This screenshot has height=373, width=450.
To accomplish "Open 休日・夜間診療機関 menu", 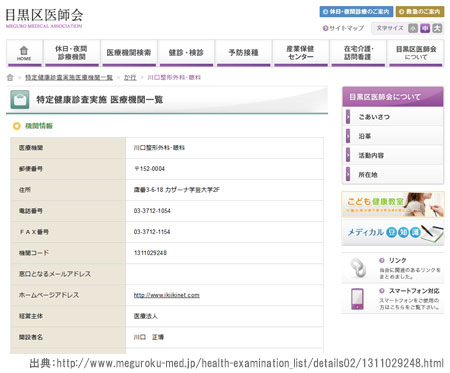I will [x=71, y=53].
